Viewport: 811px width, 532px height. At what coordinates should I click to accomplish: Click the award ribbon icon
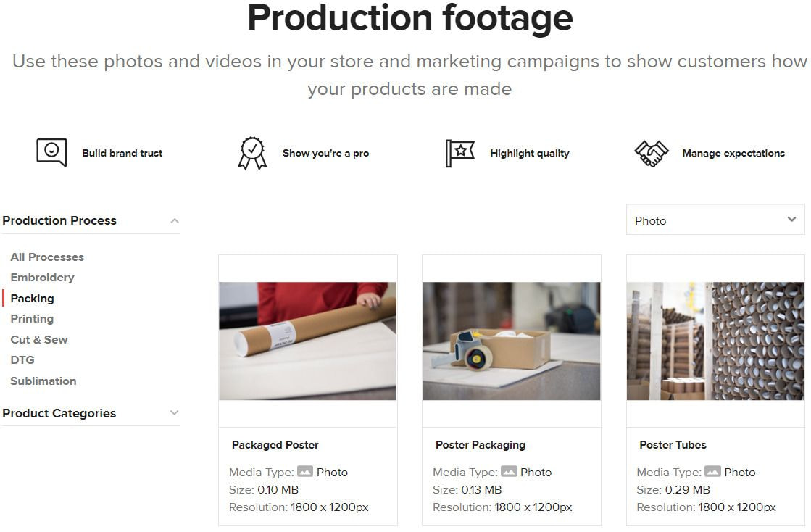252,153
